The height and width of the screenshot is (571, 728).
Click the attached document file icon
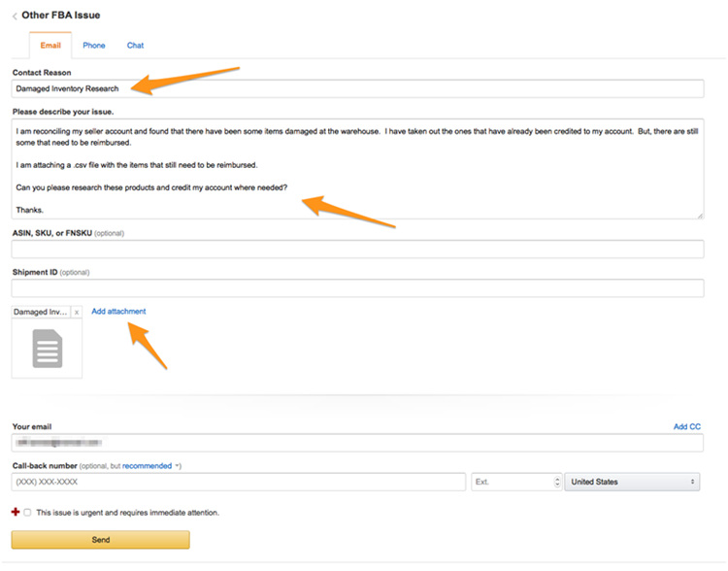tap(48, 349)
